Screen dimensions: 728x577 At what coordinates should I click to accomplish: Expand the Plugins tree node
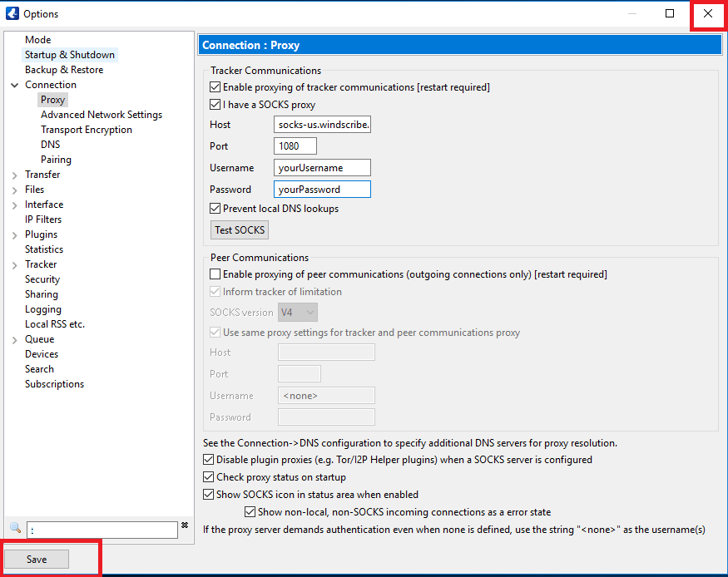(15, 235)
